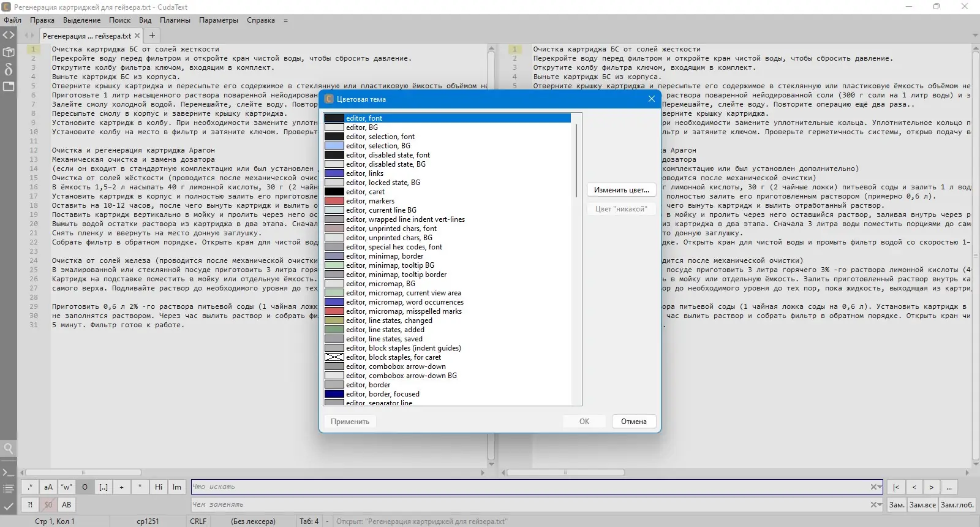Open the Плагины menu
This screenshot has width=980, height=527.
175,20
